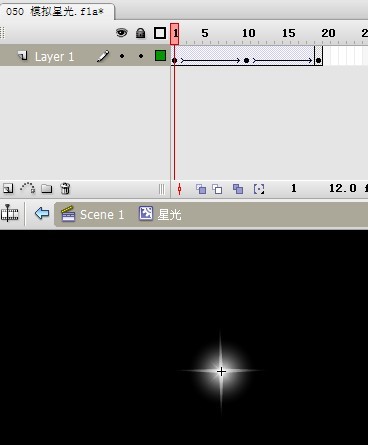Click the first motion tween span arrow
The image size is (368, 445).
(211, 60)
